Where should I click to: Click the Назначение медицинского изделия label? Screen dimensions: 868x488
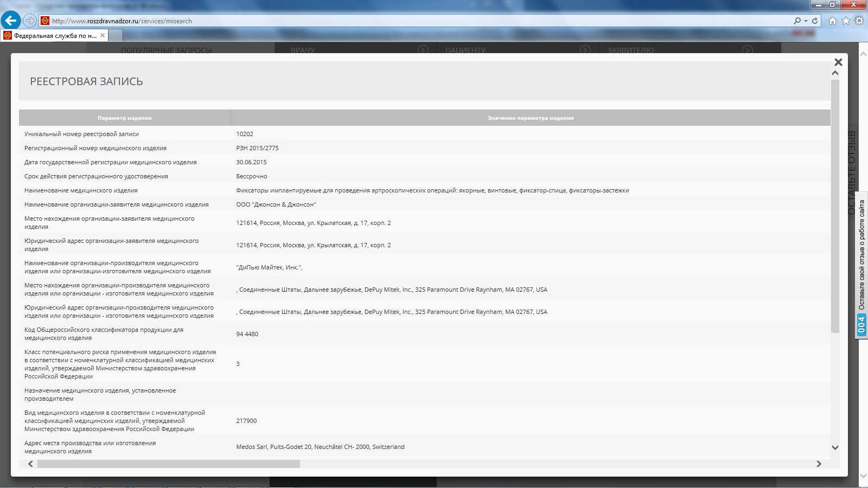(100, 394)
